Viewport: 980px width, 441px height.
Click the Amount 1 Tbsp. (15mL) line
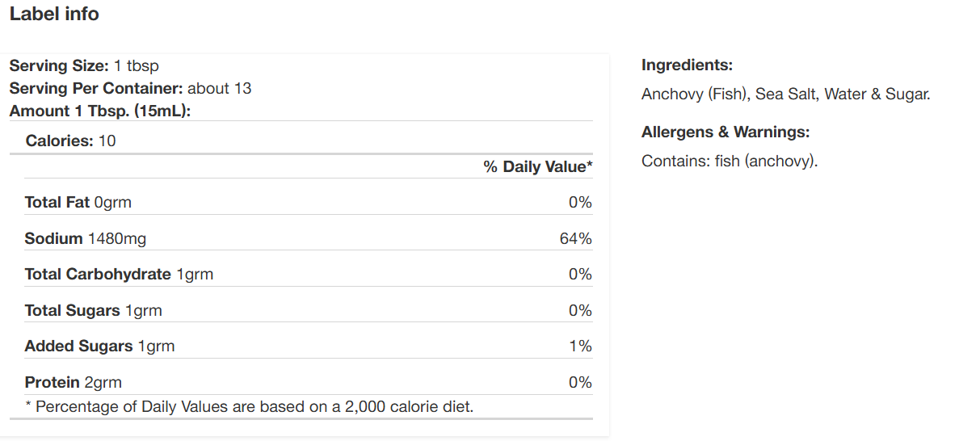click(x=99, y=111)
